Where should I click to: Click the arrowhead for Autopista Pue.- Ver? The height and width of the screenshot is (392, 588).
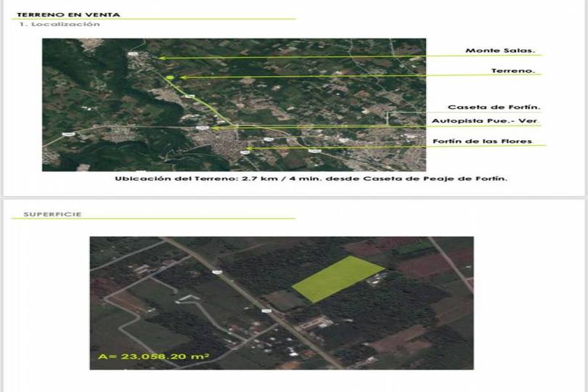[x=215, y=128]
